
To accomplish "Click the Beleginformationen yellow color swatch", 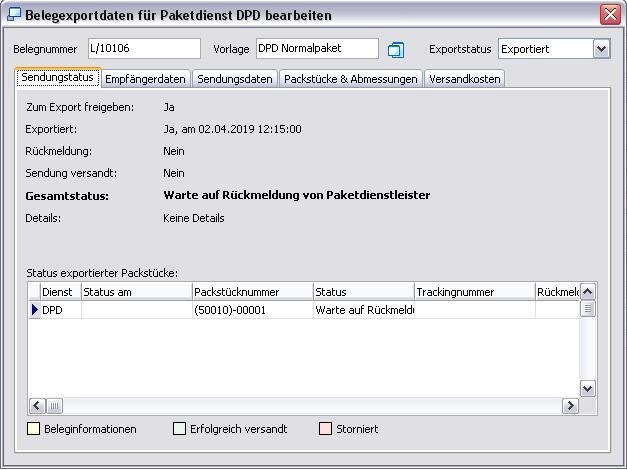I will tap(33, 429).
